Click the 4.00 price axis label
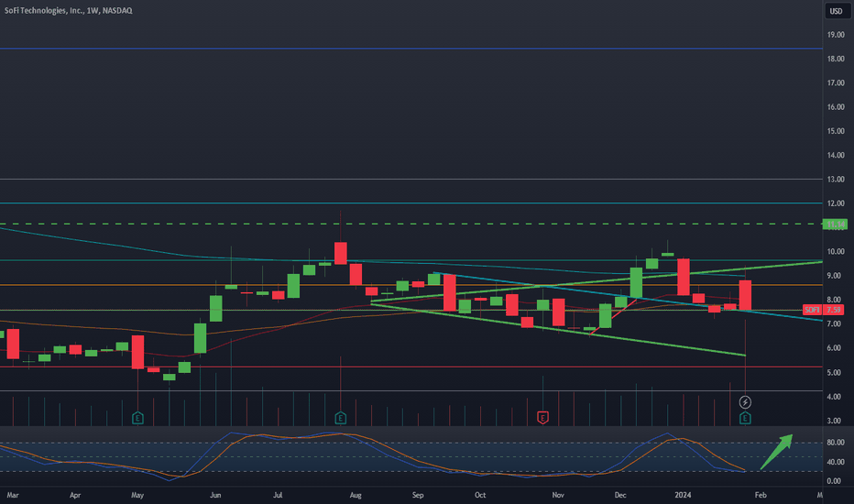 (x=835, y=396)
